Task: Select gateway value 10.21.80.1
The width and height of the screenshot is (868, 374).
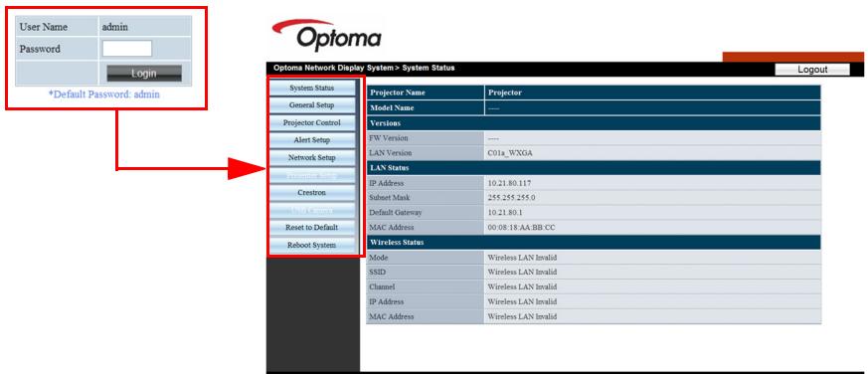Action: point(505,213)
